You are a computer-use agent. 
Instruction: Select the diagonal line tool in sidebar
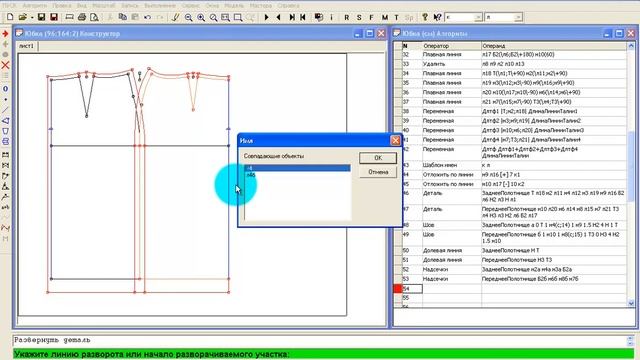[x=5, y=110]
